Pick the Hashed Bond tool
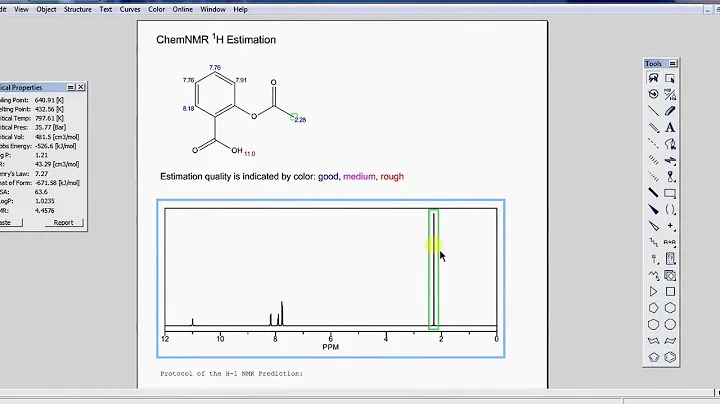This screenshot has height=404, width=720. pyautogui.click(x=653, y=160)
